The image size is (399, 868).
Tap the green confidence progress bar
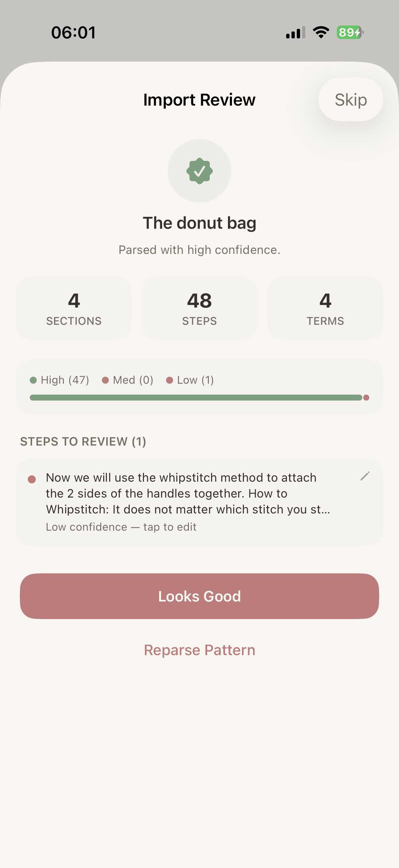click(195, 398)
